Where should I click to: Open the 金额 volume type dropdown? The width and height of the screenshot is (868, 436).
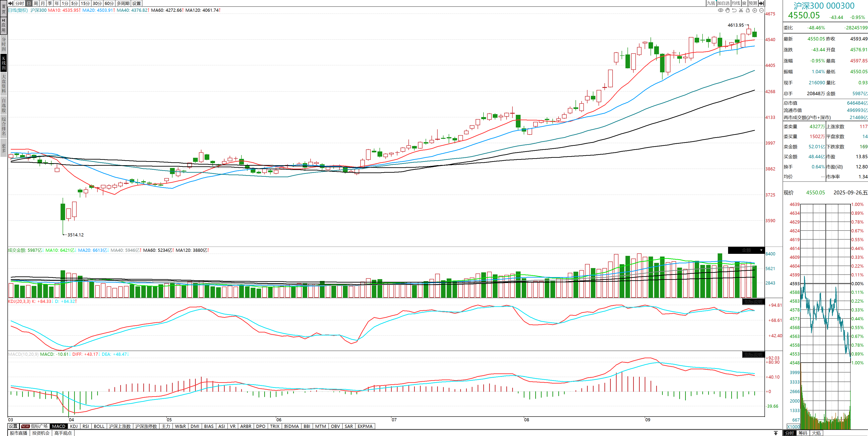(x=761, y=250)
